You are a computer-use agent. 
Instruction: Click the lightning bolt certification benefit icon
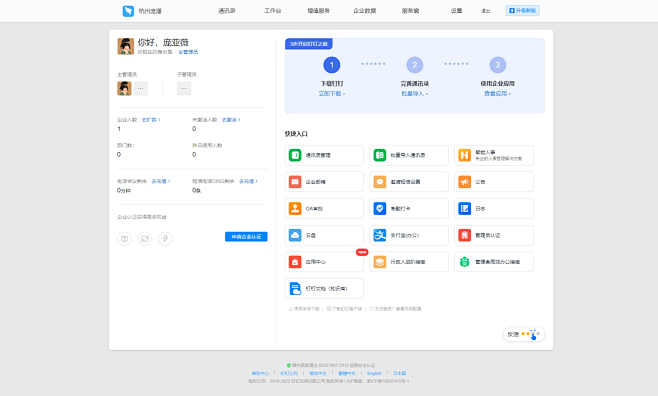coord(165,239)
